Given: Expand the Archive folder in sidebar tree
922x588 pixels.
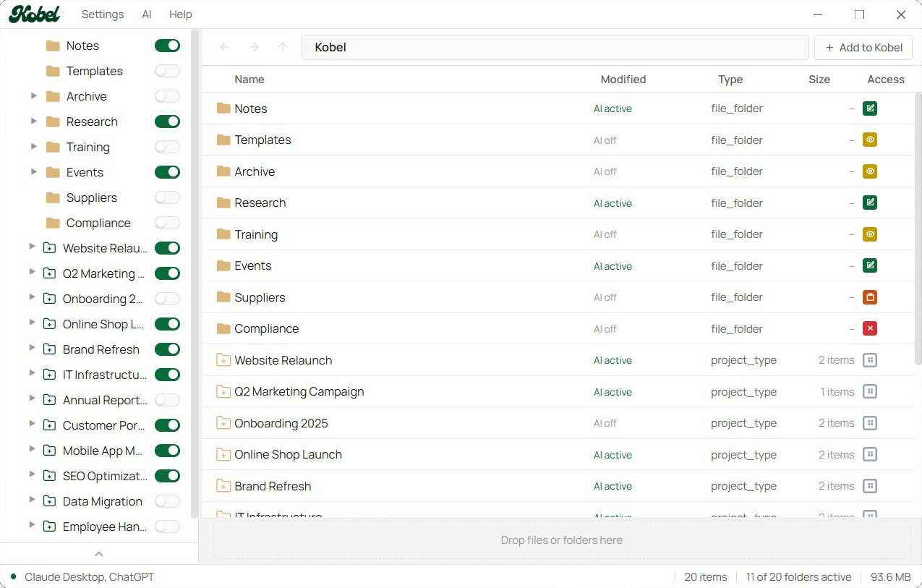Looking at the screenshot, I should [33, 96].
